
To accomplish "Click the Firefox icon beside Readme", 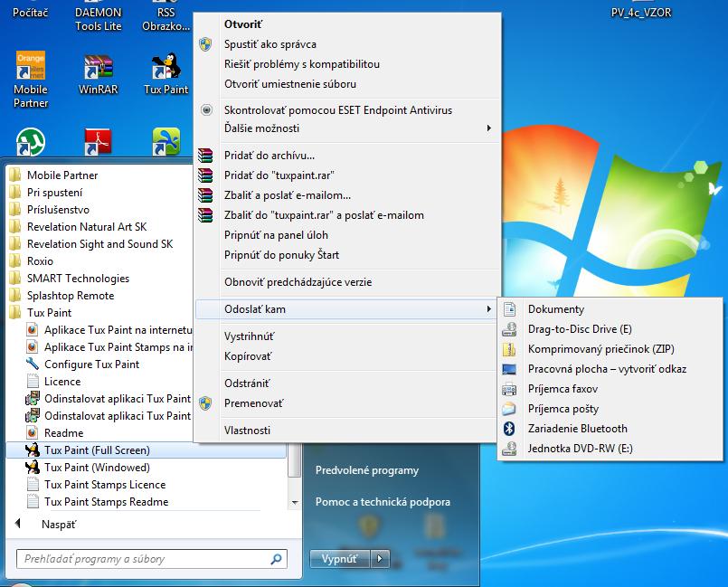I will (x=32, y=433).
